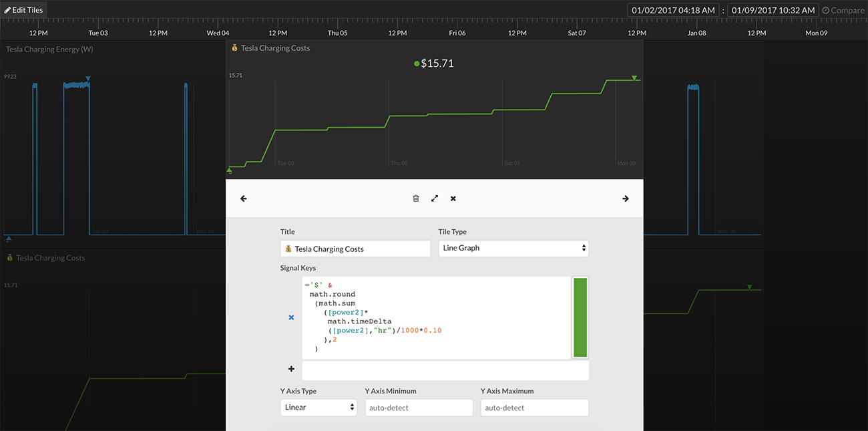
Task: Open the Y Axis Type dropdown
Action: [x=318, y=407]
